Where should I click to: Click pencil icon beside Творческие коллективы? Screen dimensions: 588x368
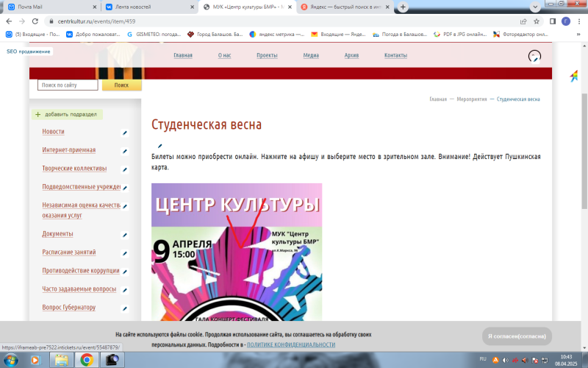click(125, 169)
